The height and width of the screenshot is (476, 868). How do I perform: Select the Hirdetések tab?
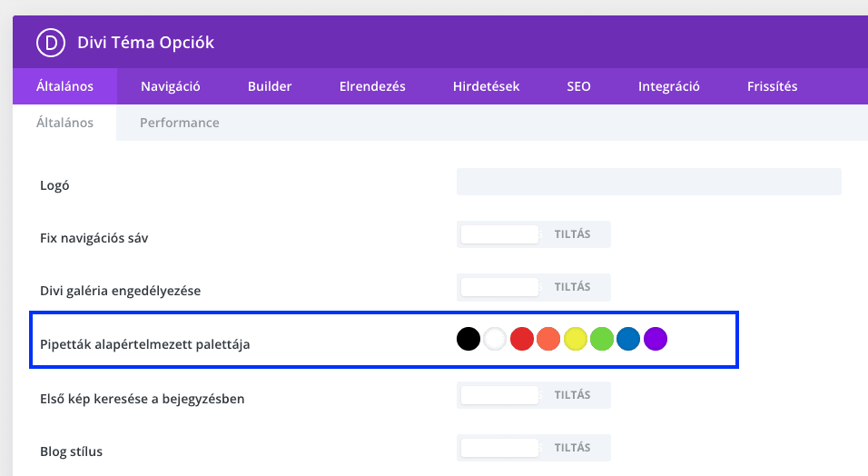tap(486, 86)
